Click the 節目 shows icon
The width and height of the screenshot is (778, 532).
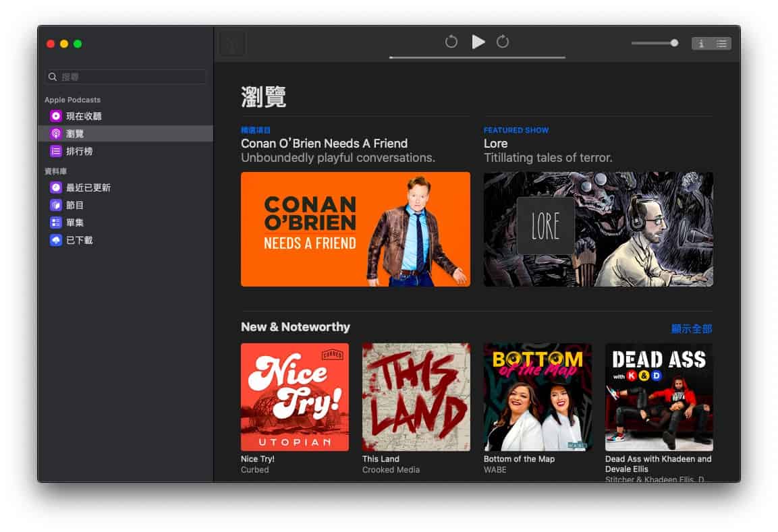tap(55, 205)
